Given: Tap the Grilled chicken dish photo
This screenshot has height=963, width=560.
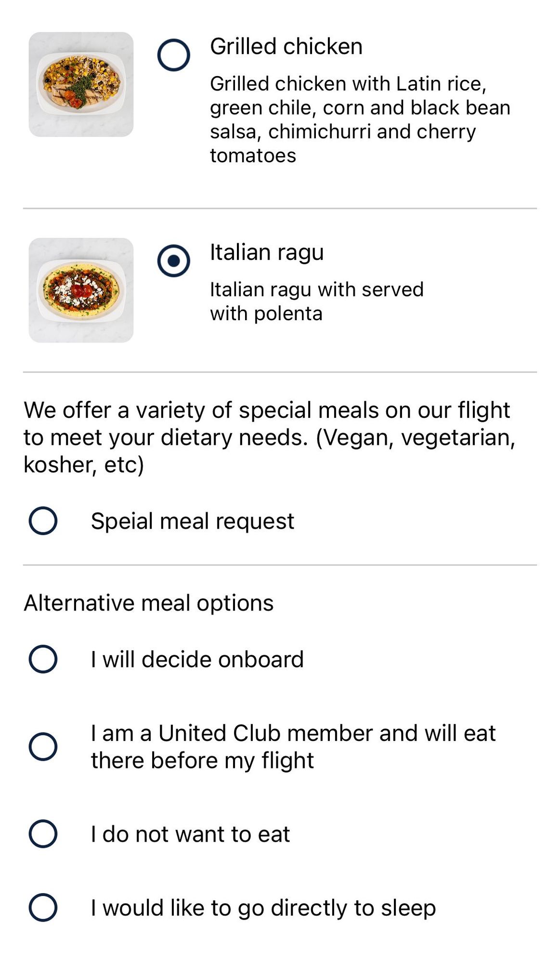Looking at the screenshot, I should [x=81, y=84].
